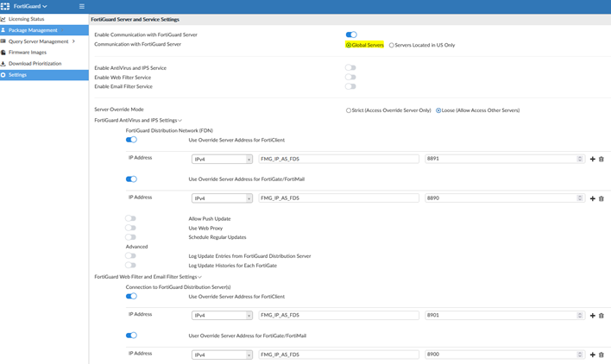The width and height of the screenshot is (611, 364).
Task: Click address field in port 8891 row
Action: click(x=338, y=159)
